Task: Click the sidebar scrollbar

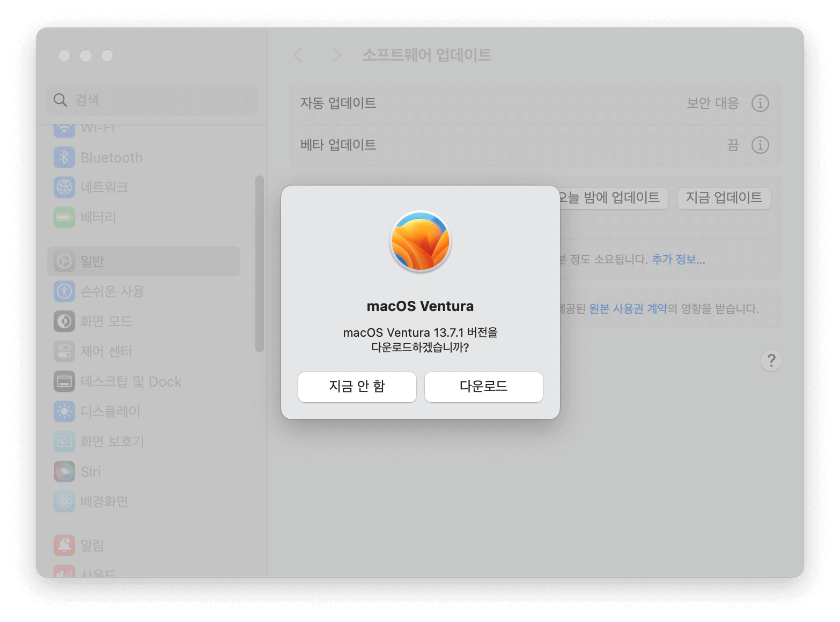Action: click(260, 263)
